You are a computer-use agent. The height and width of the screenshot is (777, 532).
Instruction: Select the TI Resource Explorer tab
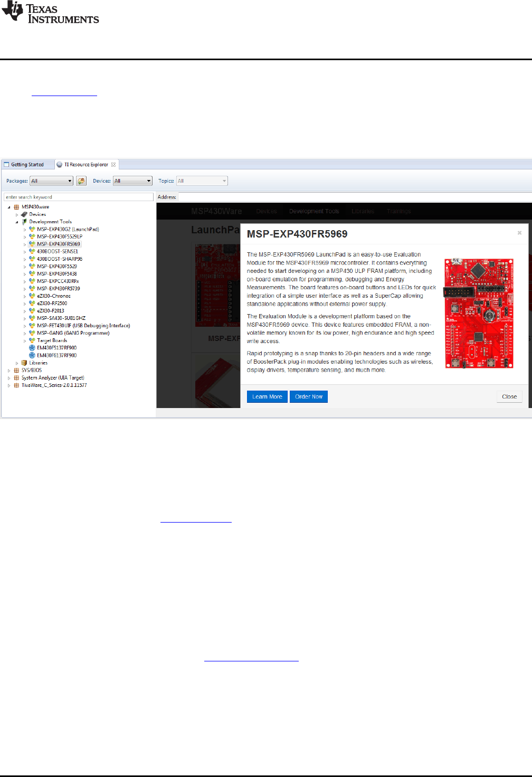click(x=85, y=165)
